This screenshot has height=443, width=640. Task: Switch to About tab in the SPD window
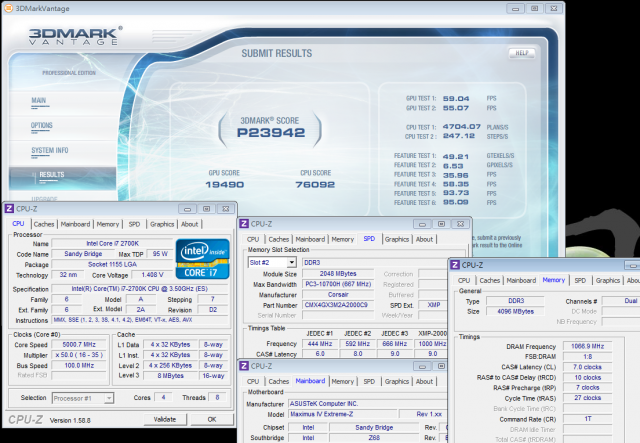tap(424, 239)
